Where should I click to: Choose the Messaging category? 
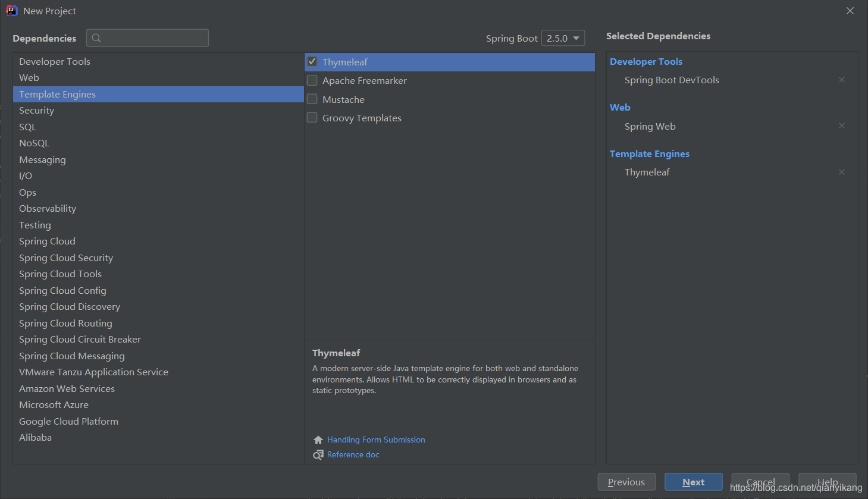point(158,159)
